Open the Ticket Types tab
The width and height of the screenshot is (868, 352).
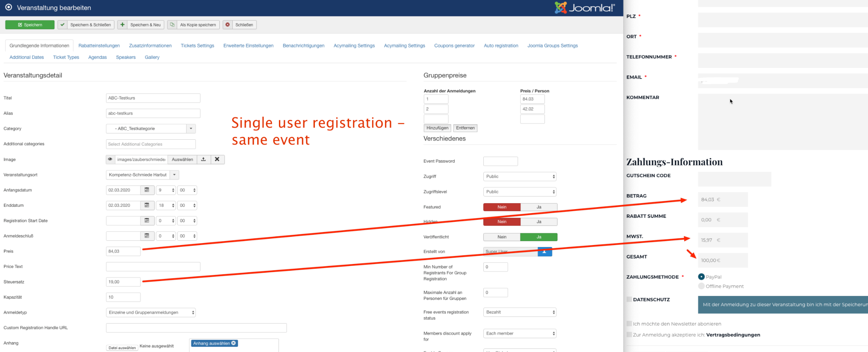click(x=66, y=57)
